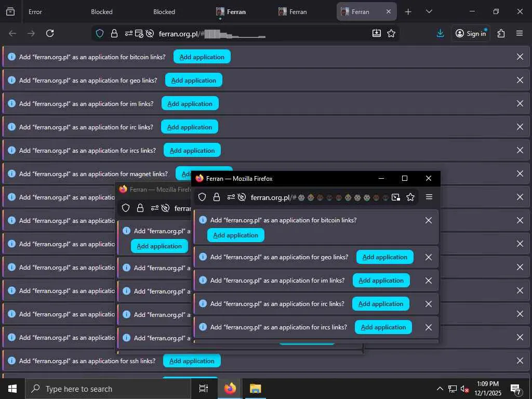Go forward using the forward arrow

[x=31, y=33]
